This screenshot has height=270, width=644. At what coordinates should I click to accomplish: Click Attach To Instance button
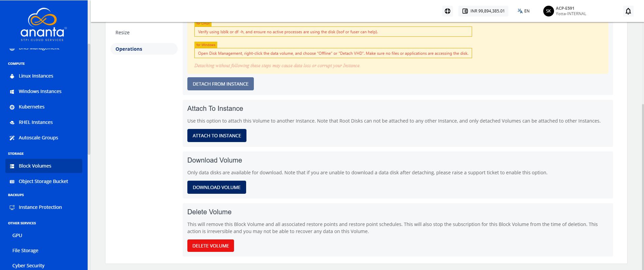[x=217, y=136]
